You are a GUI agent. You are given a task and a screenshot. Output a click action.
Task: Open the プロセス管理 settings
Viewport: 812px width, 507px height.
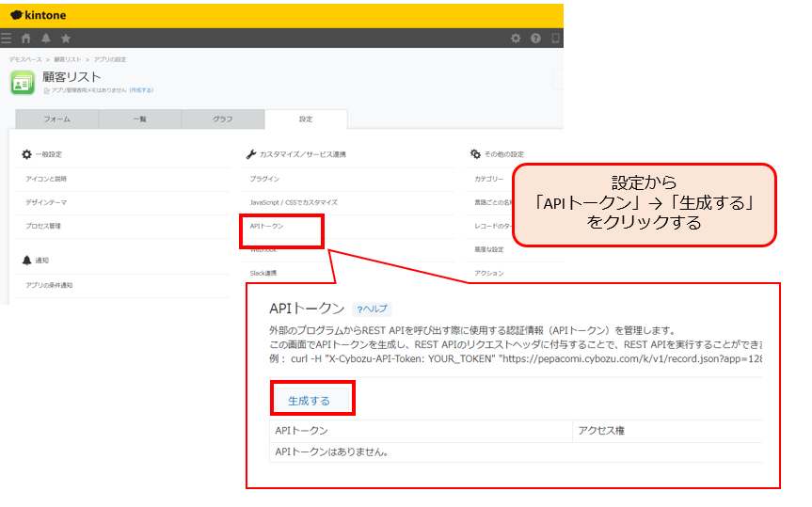point(43,226)
